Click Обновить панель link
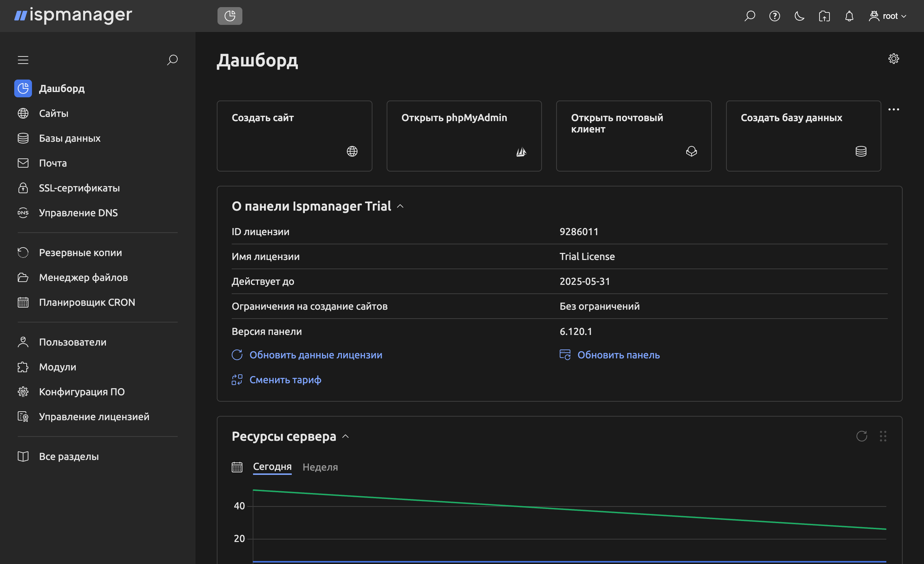Image resolution: width=924 pixels, height=564 pixels. pos(610,355)
